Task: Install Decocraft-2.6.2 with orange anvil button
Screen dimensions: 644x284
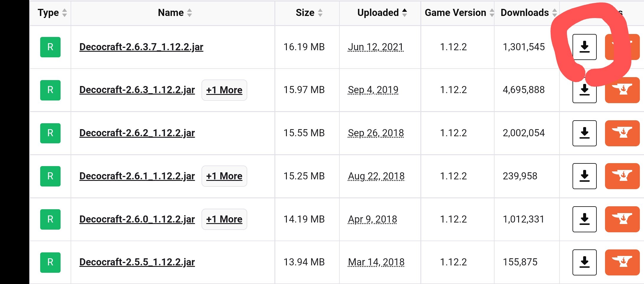Action: click(x=622, y=133)
